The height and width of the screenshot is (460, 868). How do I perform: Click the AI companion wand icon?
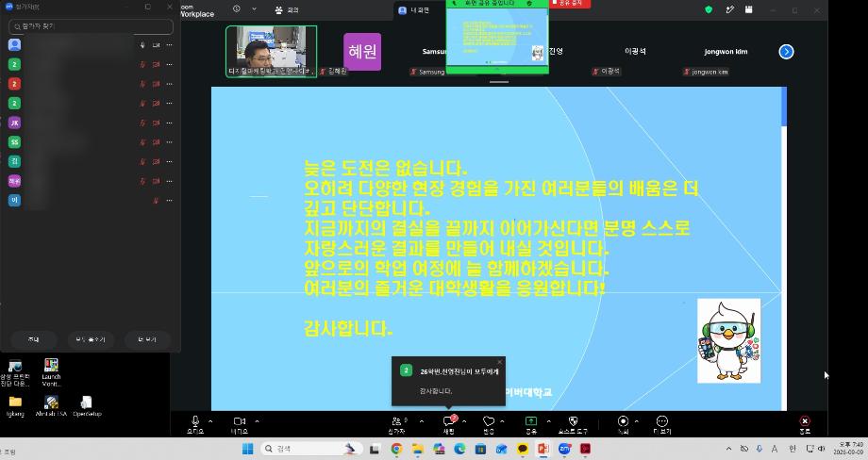(x=729, y=9)
